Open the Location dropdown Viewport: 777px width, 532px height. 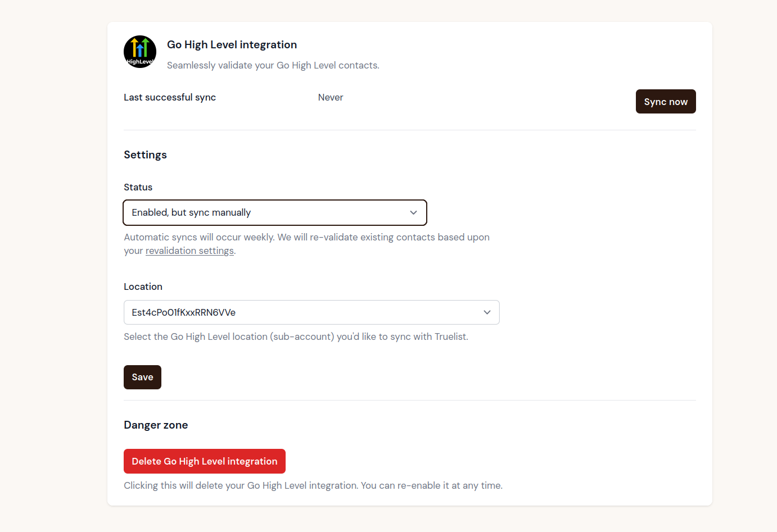[x=311, y=312]
